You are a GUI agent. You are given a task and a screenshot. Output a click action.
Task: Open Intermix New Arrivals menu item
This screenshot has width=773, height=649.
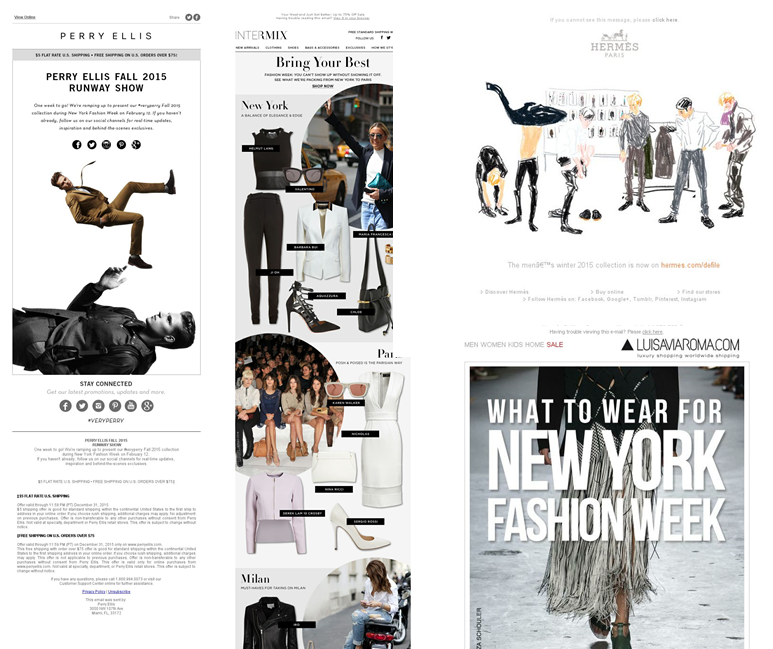tap(247, 48)
